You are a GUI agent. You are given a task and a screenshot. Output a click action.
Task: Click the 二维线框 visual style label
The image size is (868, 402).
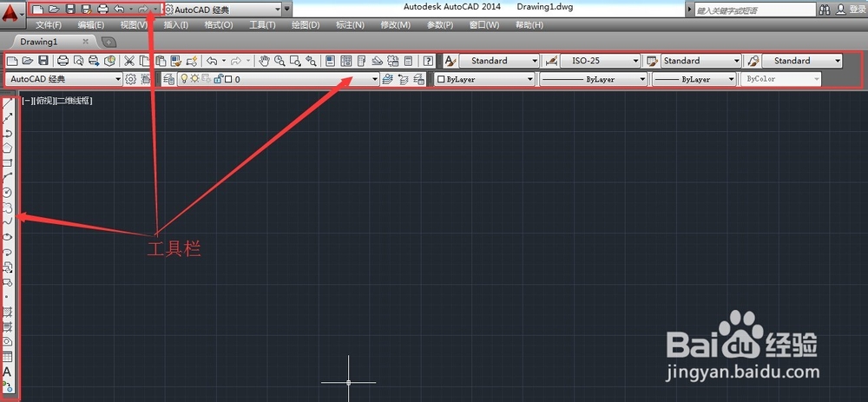pos(73,101)
